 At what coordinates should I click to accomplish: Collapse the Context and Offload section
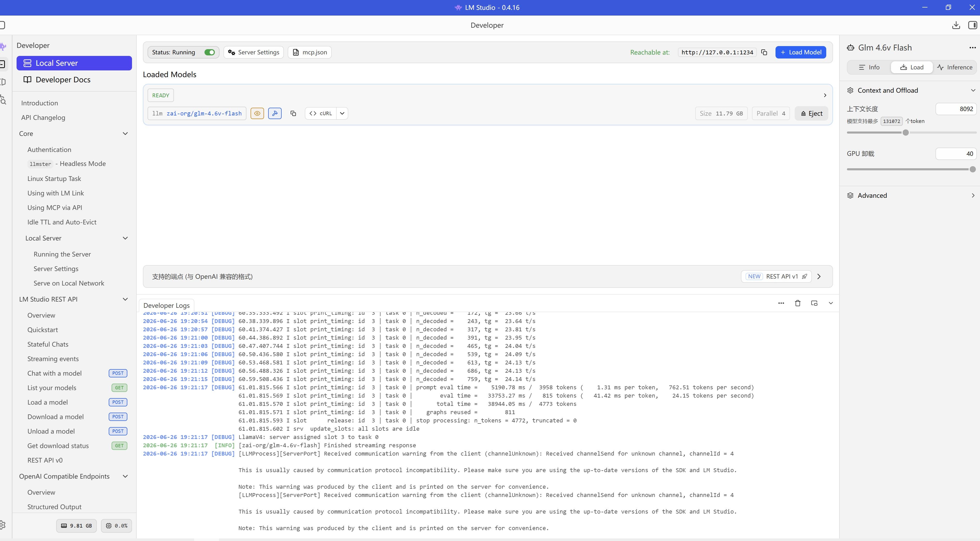(x=973, y=90)
